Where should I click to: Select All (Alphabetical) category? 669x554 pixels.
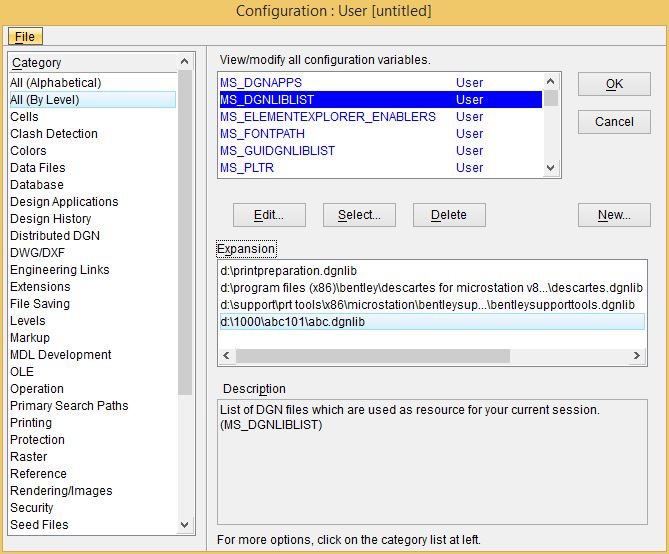click(92, 83)
